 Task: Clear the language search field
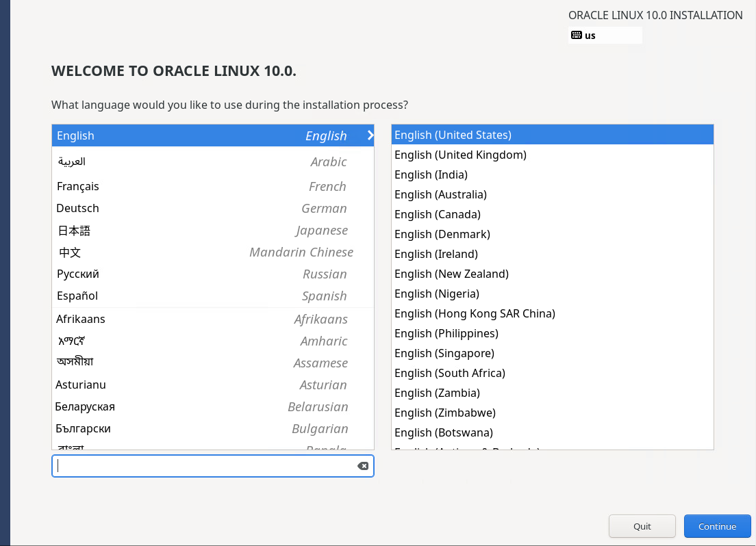click(363, 466)
